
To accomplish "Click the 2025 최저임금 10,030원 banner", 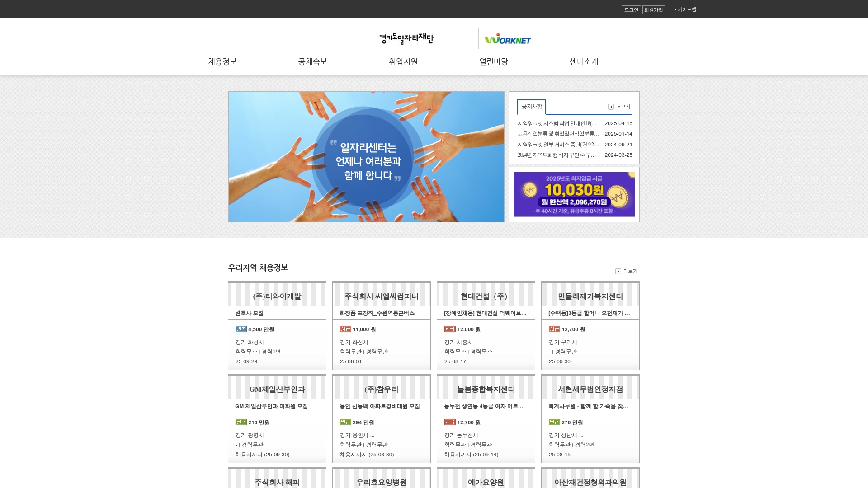I will click(574, 194).
